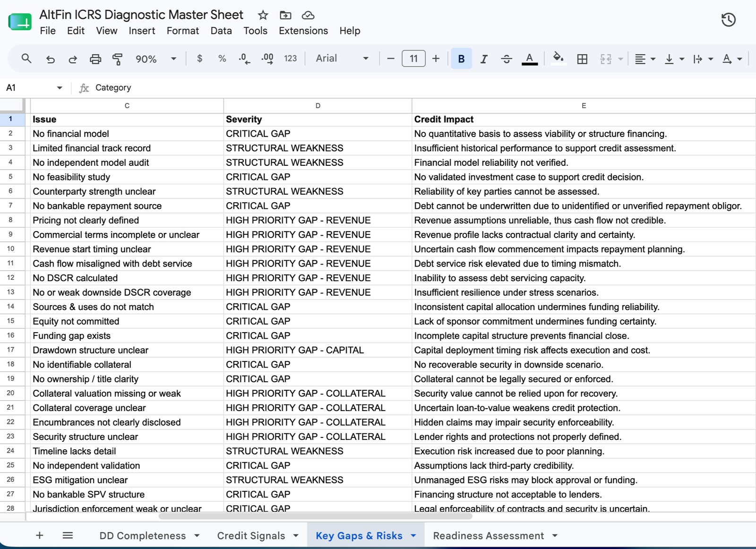The width and height of the screenshot is (756, 549).
Task: Open the Extensions menu
Action: tap(303, 31)
